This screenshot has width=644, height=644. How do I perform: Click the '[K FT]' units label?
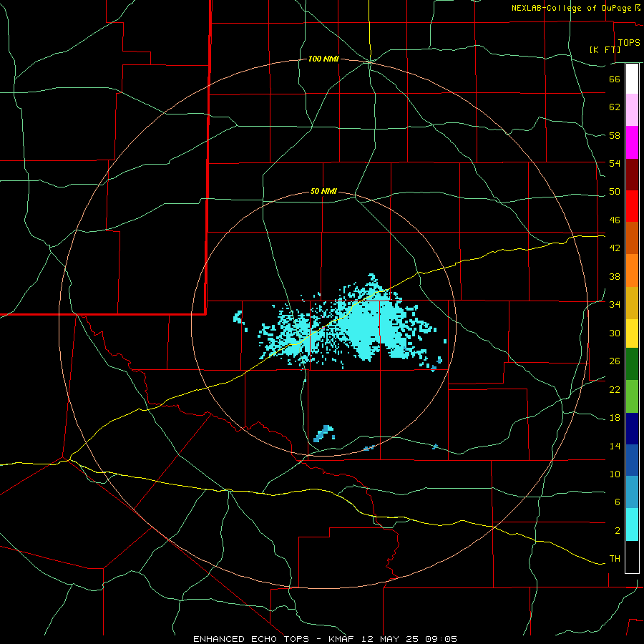[x=605, y=50]
